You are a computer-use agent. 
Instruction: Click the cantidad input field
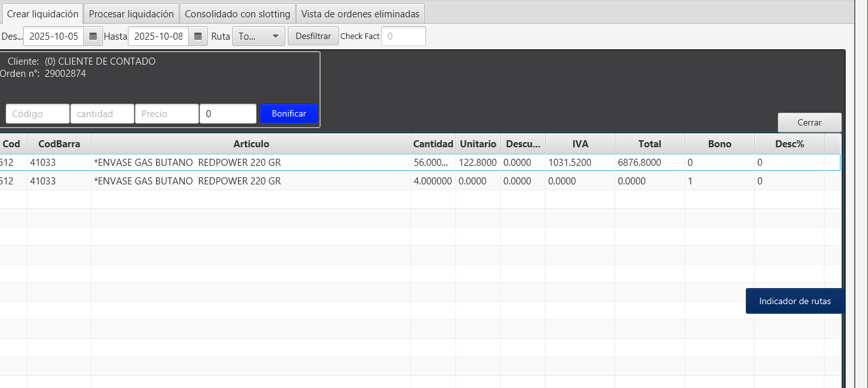coord(102,114)
